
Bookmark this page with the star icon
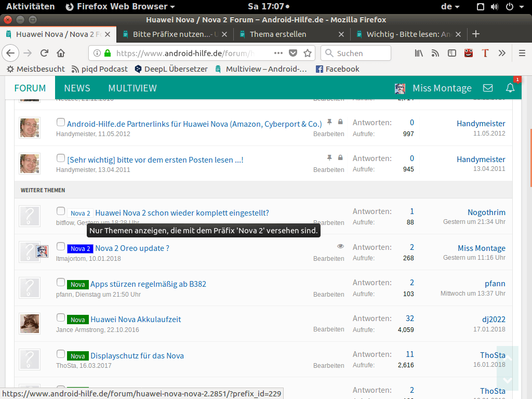308,54
